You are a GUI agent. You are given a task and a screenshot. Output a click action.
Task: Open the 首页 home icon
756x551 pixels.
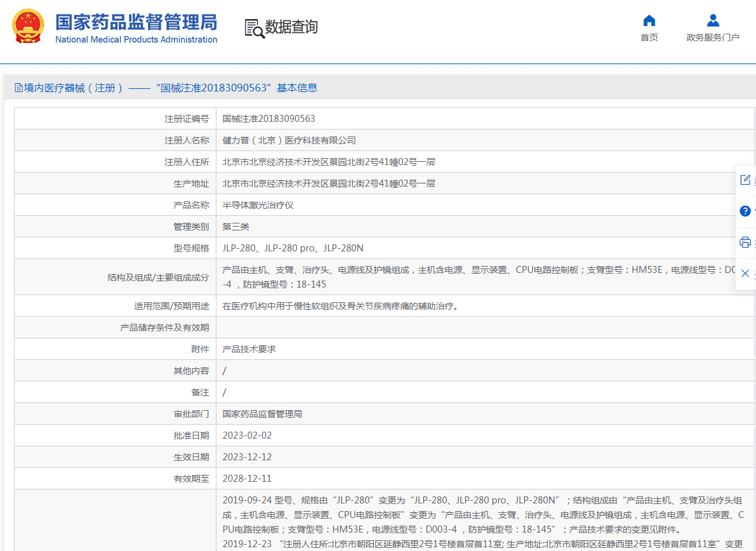649,21
